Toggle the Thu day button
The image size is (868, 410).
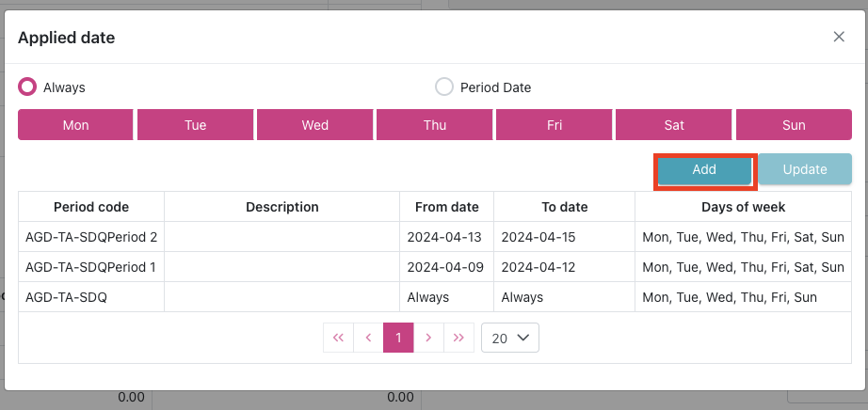coord(435,125)
